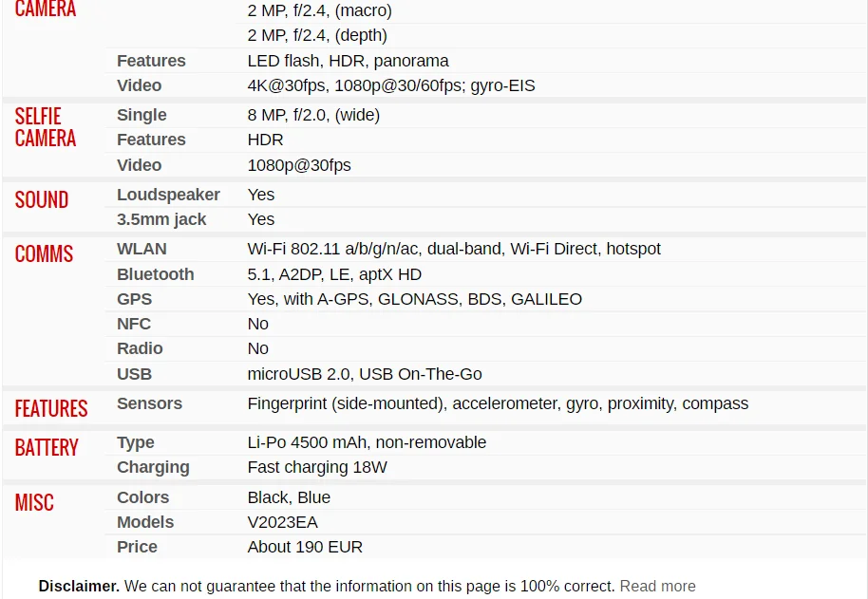The width and height of the screenshot is (868, 599).
Task: Open the Radio spec label
Action: pos(140,348)
